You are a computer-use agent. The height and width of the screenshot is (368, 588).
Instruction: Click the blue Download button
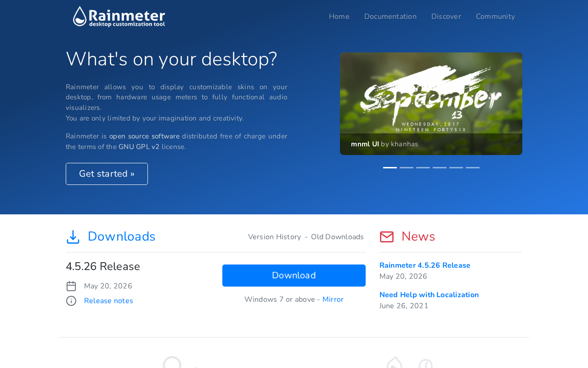pyautogui.click(x=294, y=276)
